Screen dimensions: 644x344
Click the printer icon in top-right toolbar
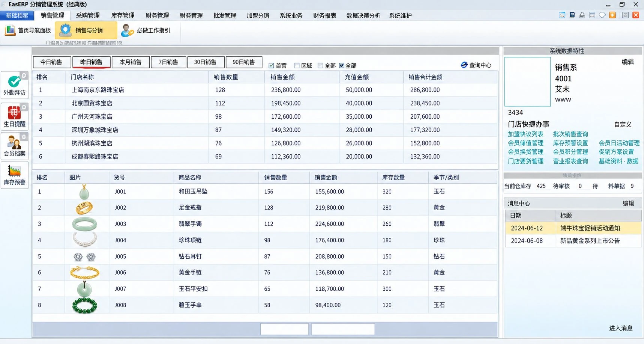[582, 15]
